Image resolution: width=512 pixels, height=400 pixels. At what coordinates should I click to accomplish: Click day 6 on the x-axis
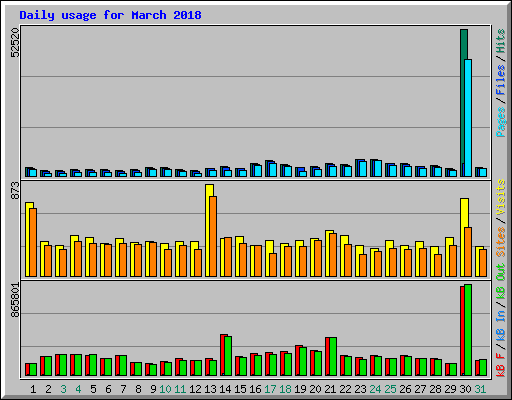coord(108,389)
